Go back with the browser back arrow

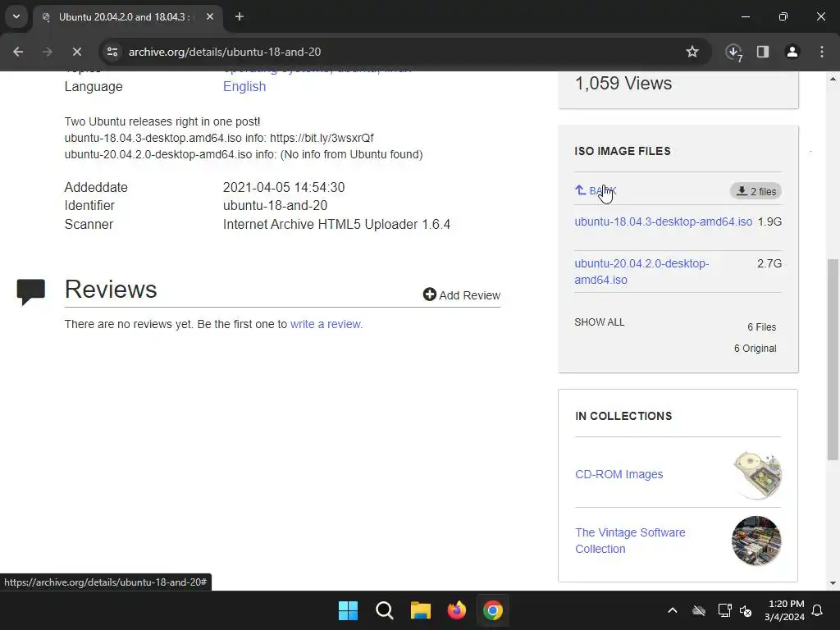18,52
